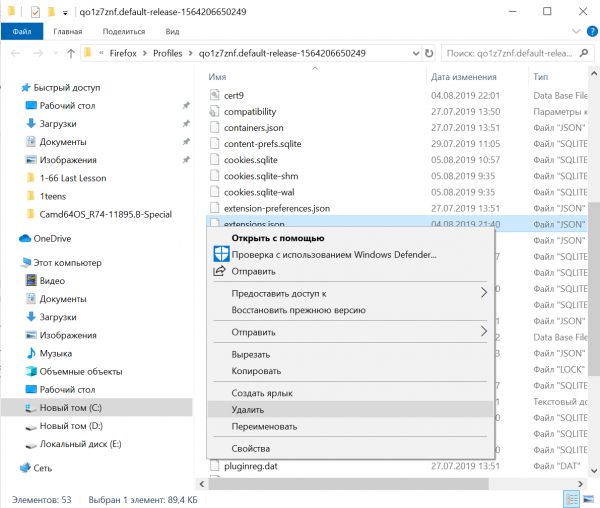Sort by the Имя column header

(217, 77)
